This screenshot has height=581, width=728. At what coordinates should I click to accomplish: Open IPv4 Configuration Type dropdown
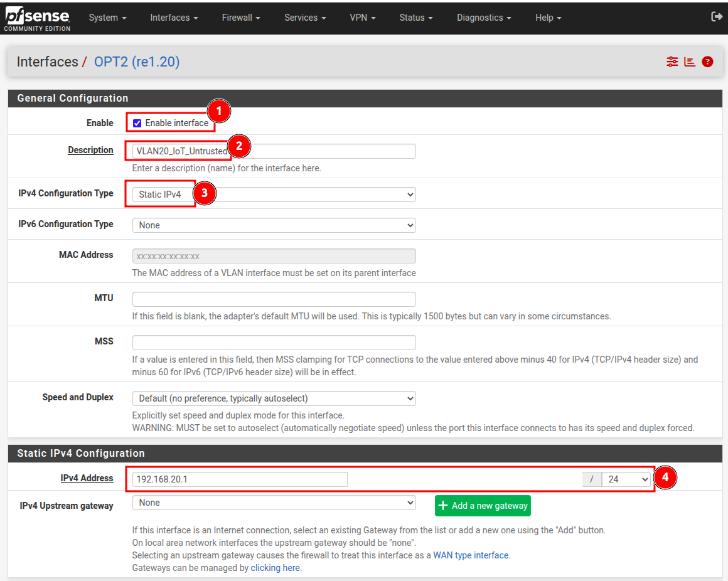[x=274, y=195]
